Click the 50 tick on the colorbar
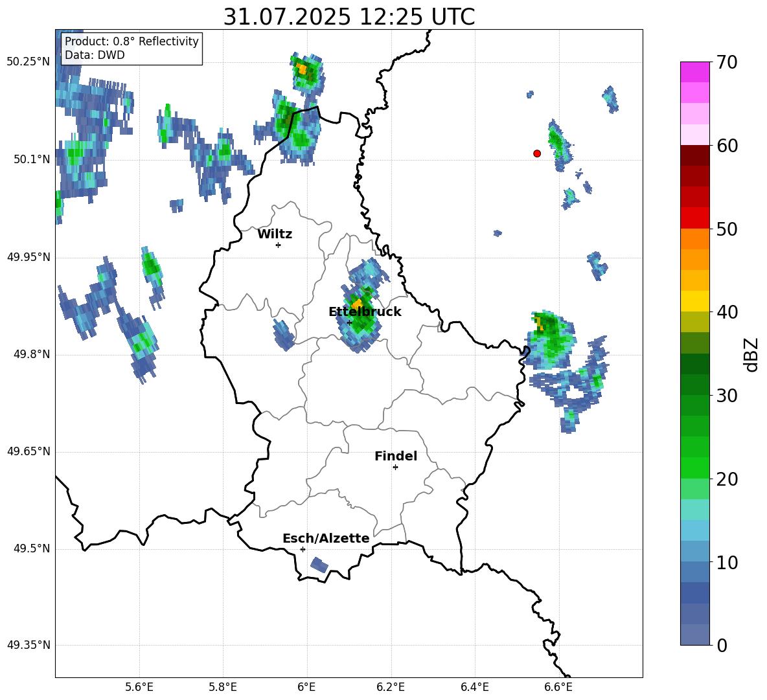The image size is (767, 700). point(727,229)
